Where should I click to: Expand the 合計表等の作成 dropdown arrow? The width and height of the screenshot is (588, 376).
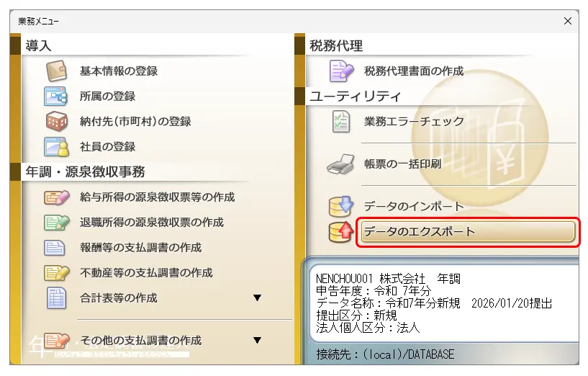(257, 297)
